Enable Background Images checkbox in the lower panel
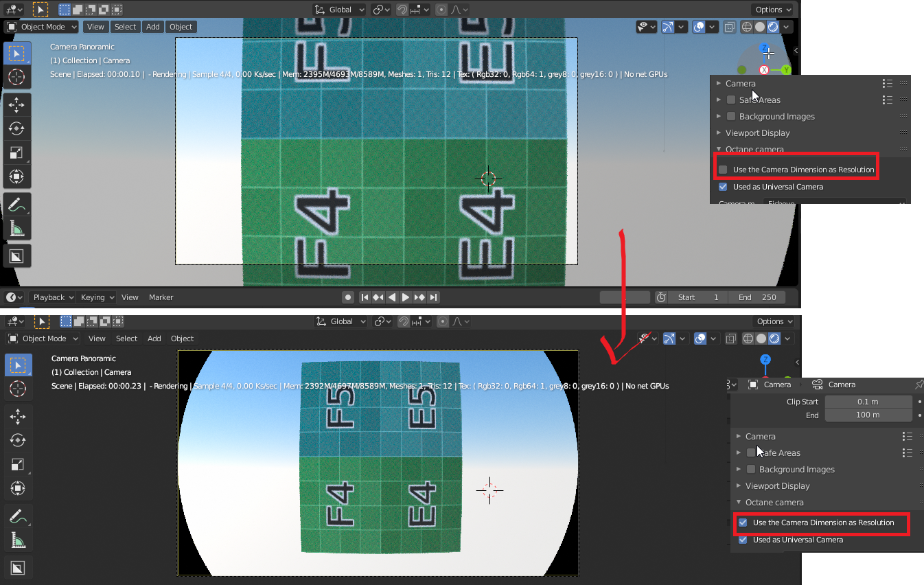Image resolution: width=924 pixels, height=585 pixels. pos(751,470)
